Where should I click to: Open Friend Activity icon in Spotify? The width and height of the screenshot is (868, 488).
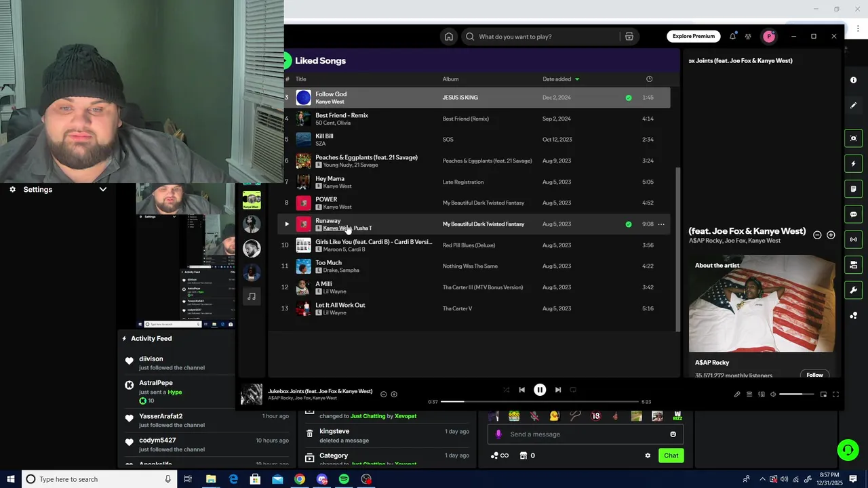(x=748, y=37)
